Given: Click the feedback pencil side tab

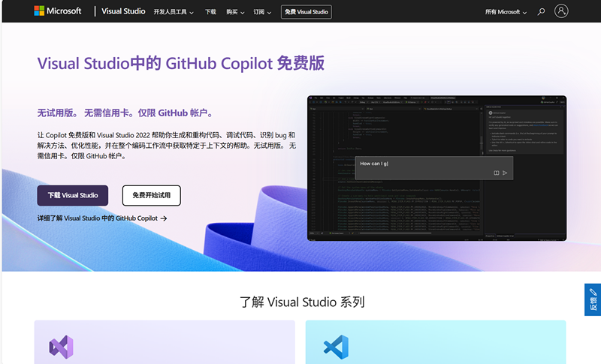Looking at the screenshot, I should click(593, 299).
